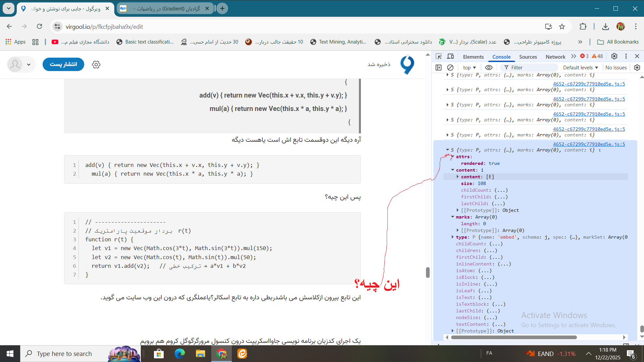Switch to the Elements tab

473,57
